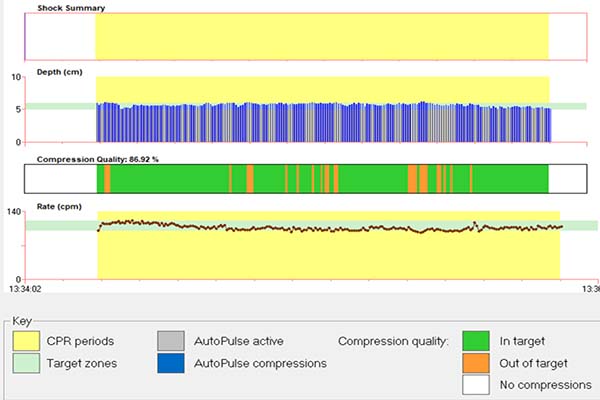Screen dimensions: 600x400
Task: Select the Shock Summary chart title
Action: [x=71, y=8]
